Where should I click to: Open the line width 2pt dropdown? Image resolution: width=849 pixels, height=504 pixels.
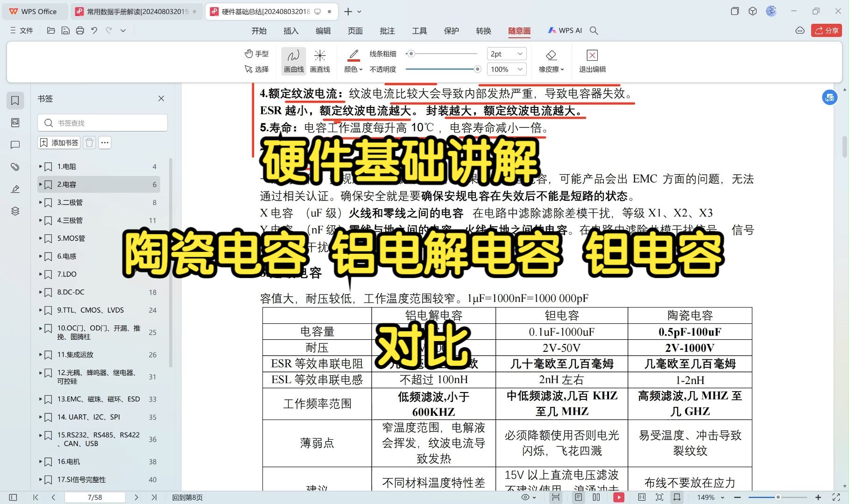tap(507, 54)
